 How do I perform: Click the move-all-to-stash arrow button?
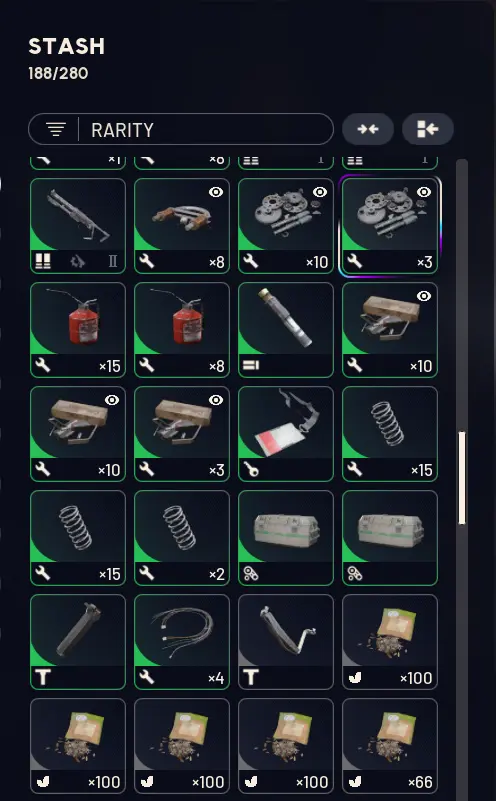click(x=428, y=129)
